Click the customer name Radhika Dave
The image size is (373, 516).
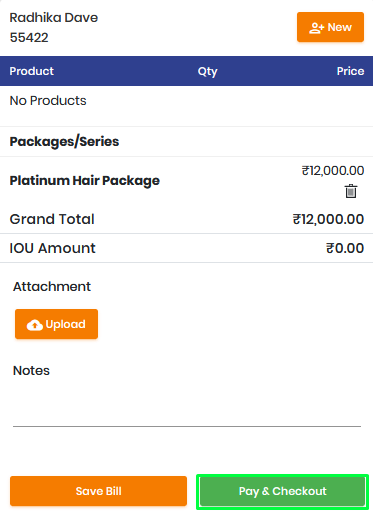(54, 18)
